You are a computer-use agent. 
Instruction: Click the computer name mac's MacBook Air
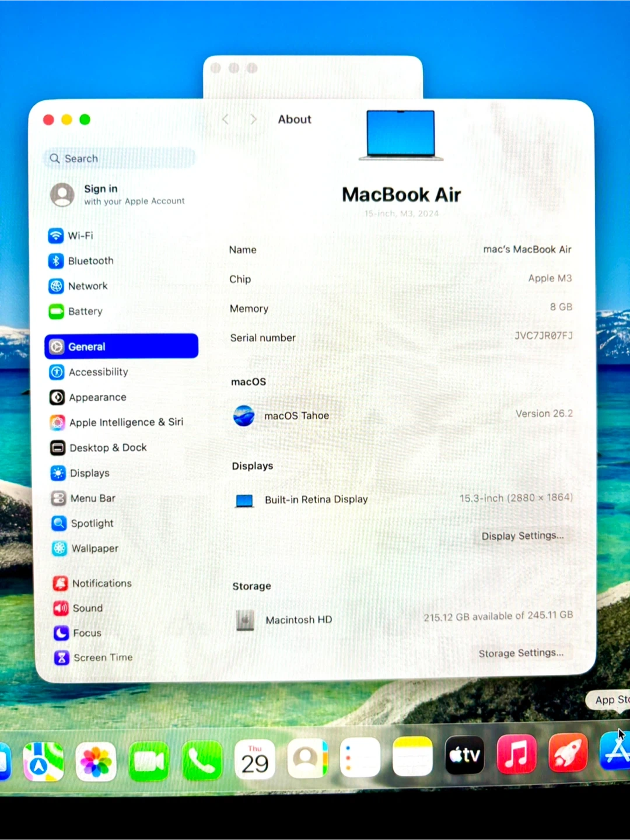[x=527, y=250]
